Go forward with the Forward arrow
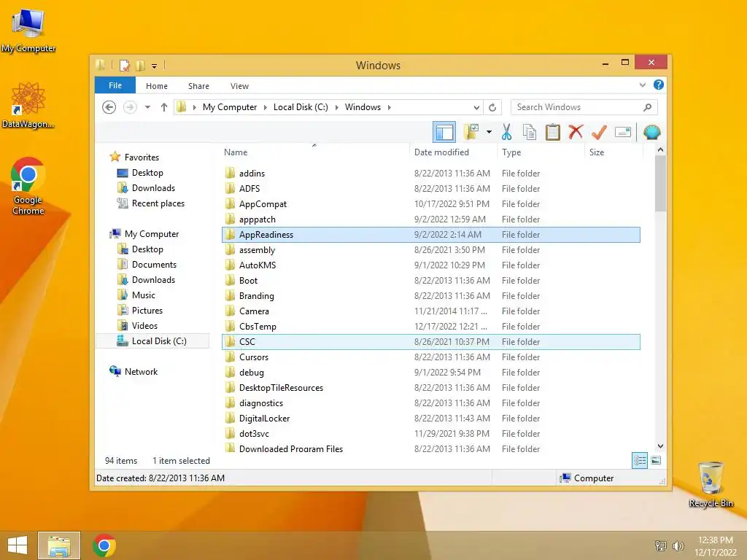 130,107
